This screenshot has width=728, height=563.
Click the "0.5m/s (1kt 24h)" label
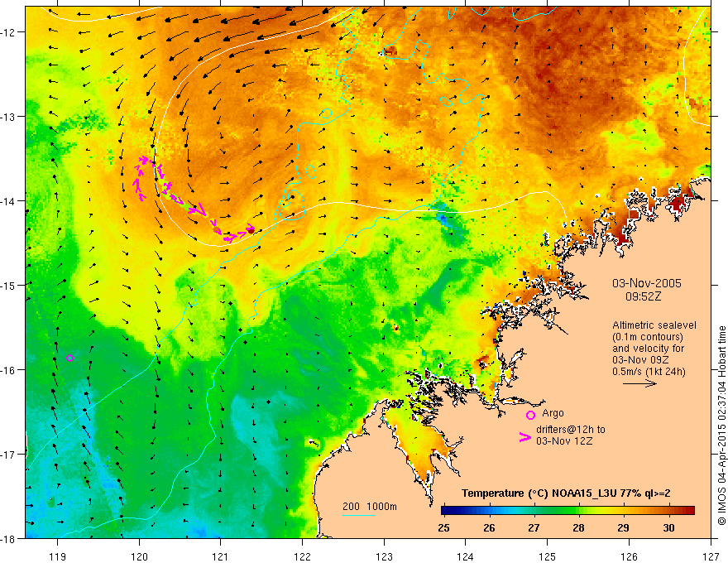click(x=649, y=372)
